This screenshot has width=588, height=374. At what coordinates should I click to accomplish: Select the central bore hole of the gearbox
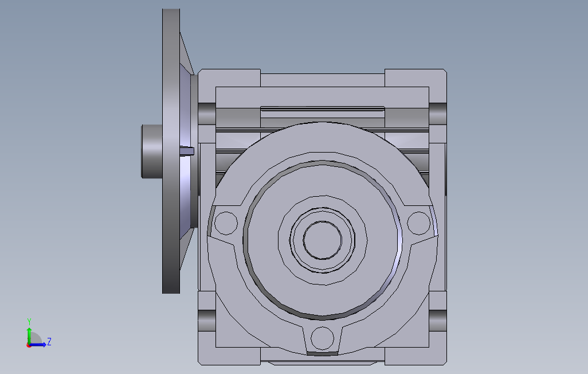coord(323,240)
